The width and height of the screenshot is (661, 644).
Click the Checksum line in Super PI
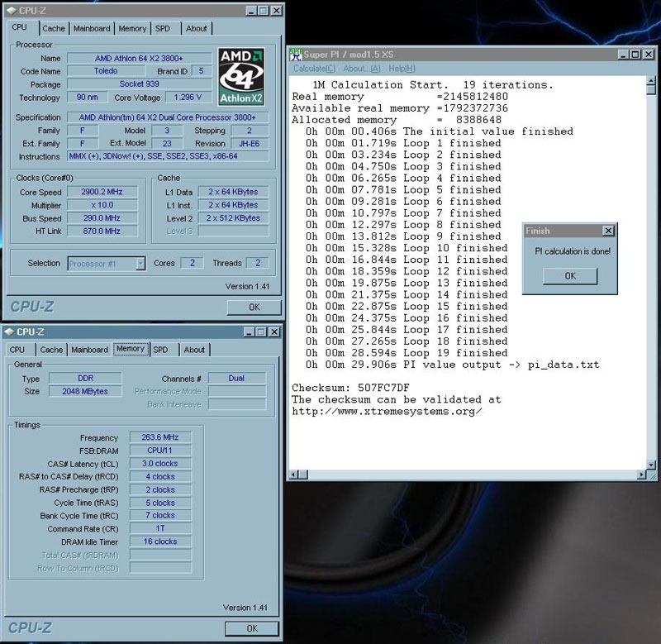350,388
